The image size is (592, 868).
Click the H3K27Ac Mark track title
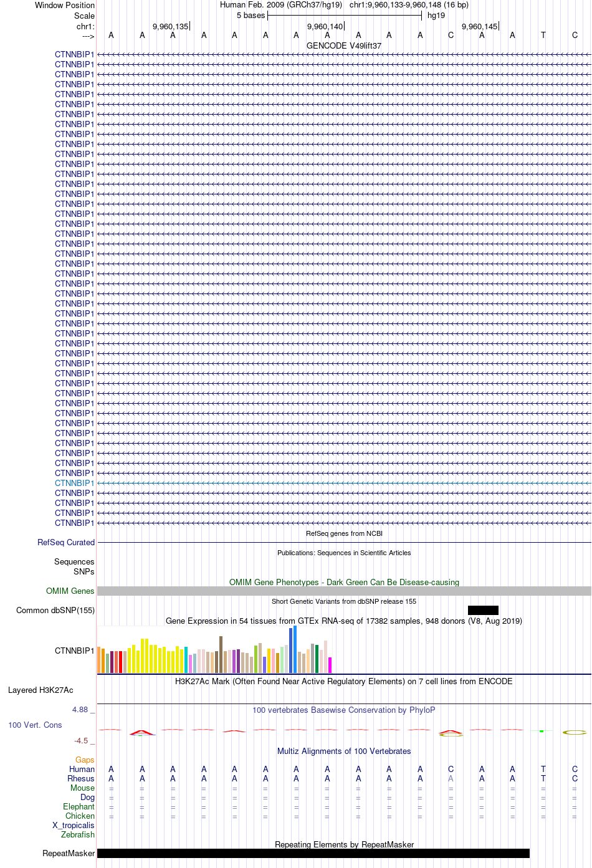coord(344,681)
